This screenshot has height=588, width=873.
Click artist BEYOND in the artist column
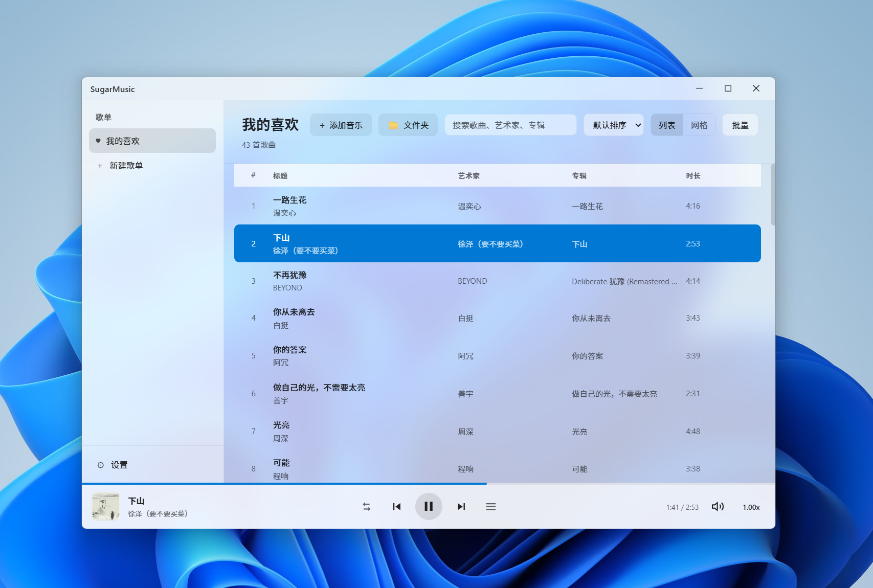473,281
